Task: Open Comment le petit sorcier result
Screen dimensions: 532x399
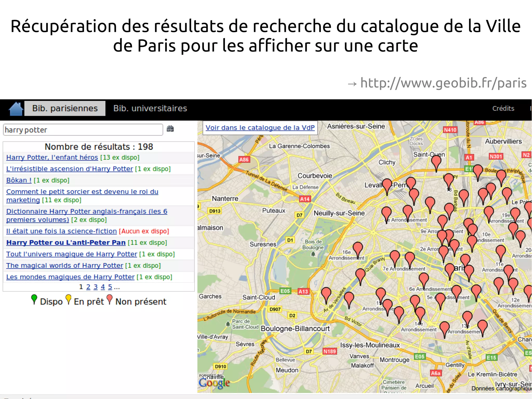Action: pos(82,196)
